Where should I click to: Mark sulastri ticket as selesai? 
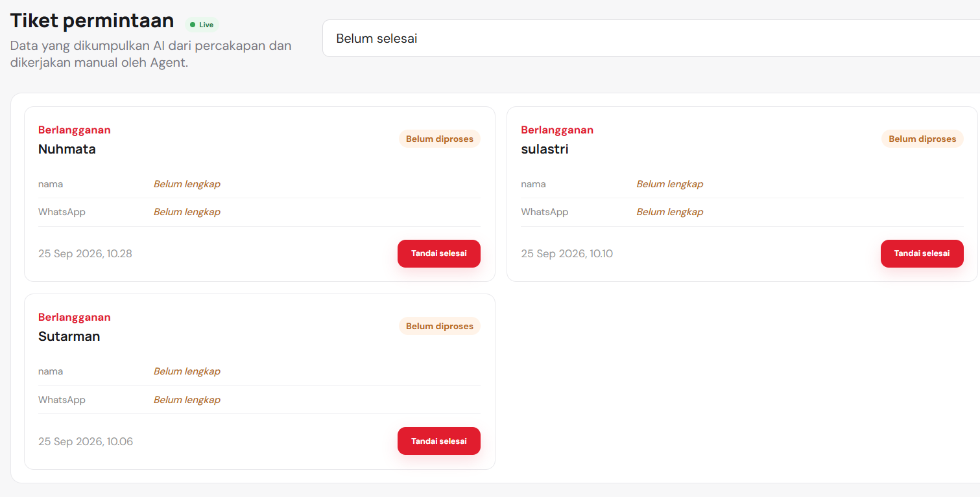coord(922,253)
